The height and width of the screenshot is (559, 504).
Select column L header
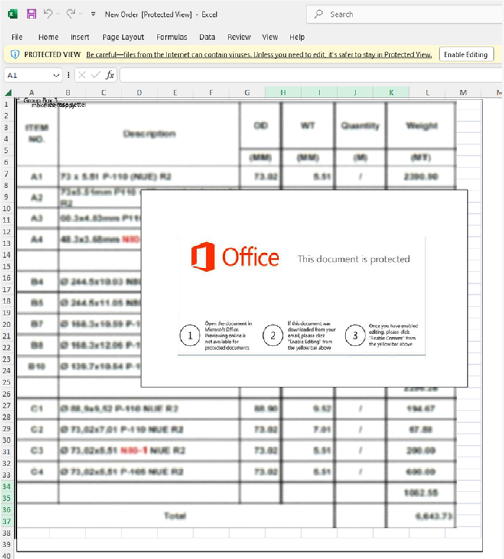coord(427,93)
